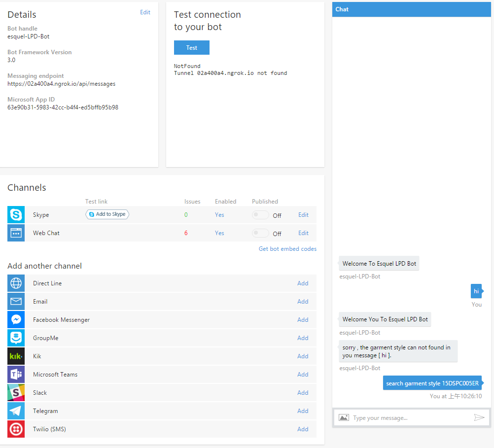Toggle the Skype Published switch
This screenshot has width=494, height=448.
click(260, 215)
